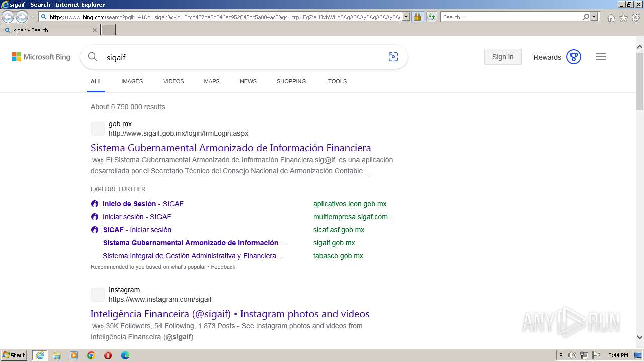
Task: Click the 5:44 PM system clock
Action: pyautogui.click(x=618, y=355)
